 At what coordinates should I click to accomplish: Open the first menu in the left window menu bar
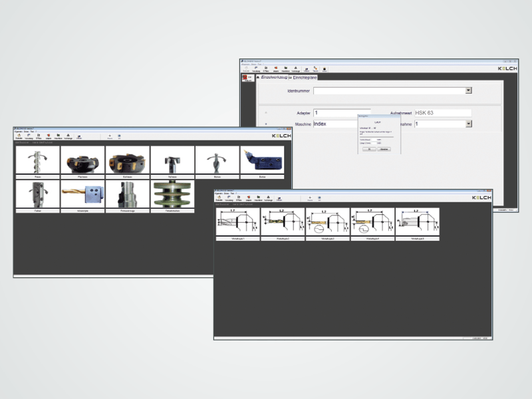[x=19, y=132]
